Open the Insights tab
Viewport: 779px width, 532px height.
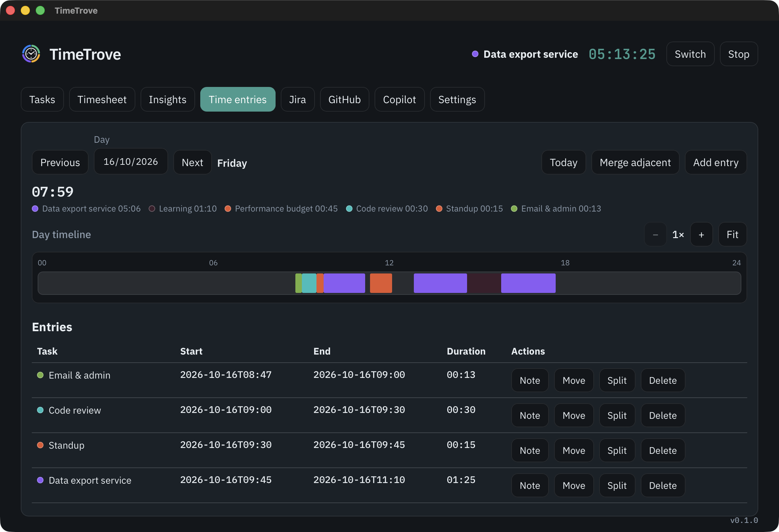(x=167, y=100)
